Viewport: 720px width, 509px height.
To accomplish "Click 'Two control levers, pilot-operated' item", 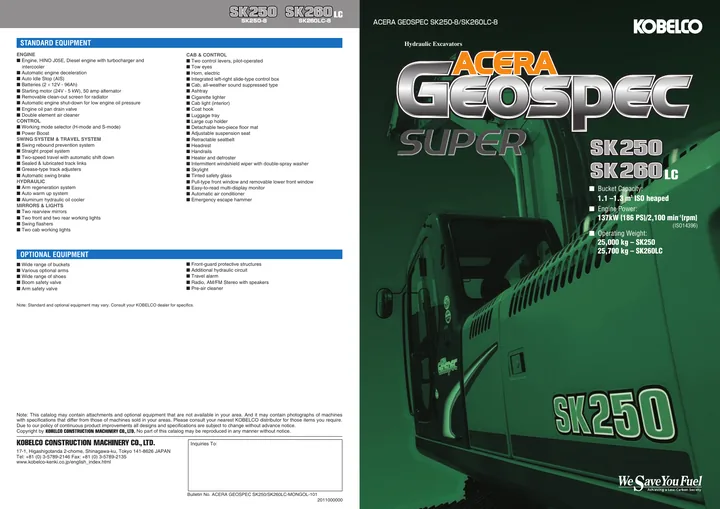I will (x=227, y=61).
